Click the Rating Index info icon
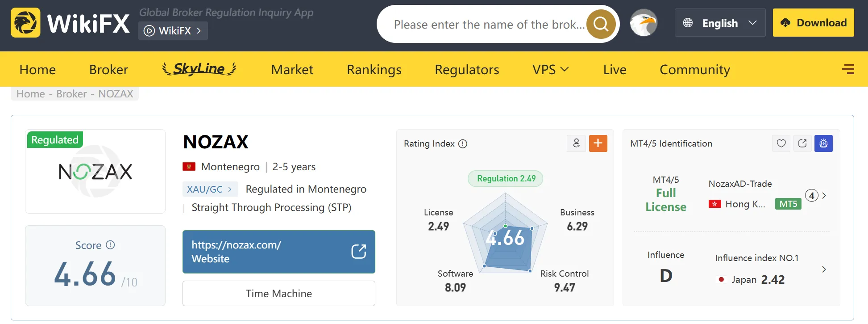 coord(463,143)
